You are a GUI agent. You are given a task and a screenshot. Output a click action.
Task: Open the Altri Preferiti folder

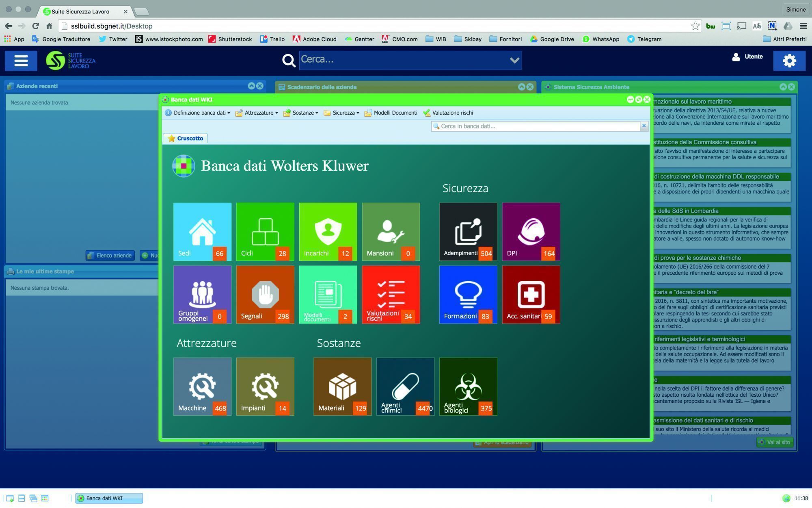coord(784,39)
